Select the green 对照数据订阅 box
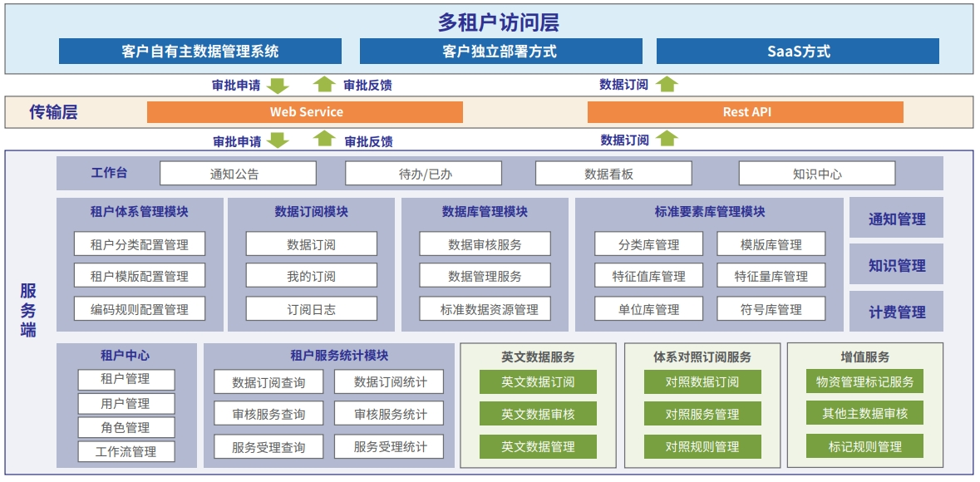Screen dimensions: 980x482 (x=702, y=381)
